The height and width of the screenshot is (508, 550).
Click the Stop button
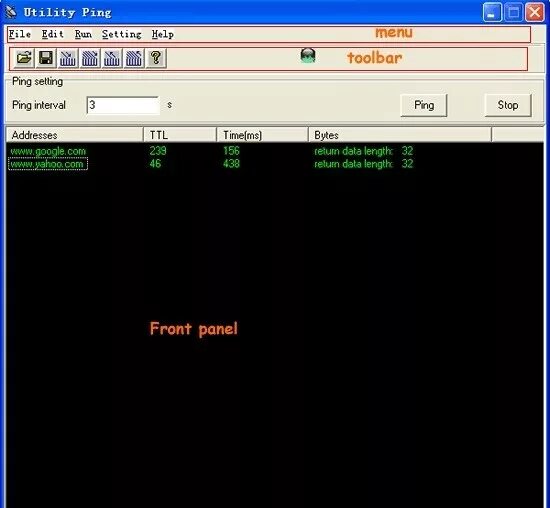508,105
